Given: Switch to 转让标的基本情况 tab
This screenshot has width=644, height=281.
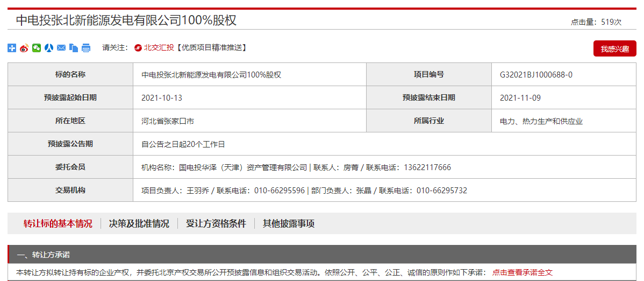Looking at the screenshot, I should 58,224.
